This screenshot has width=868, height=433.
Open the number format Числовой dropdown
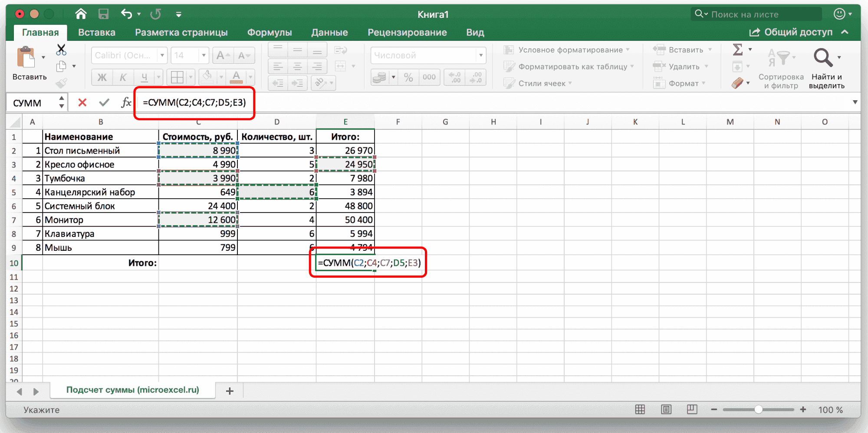[x=480, y=56]
